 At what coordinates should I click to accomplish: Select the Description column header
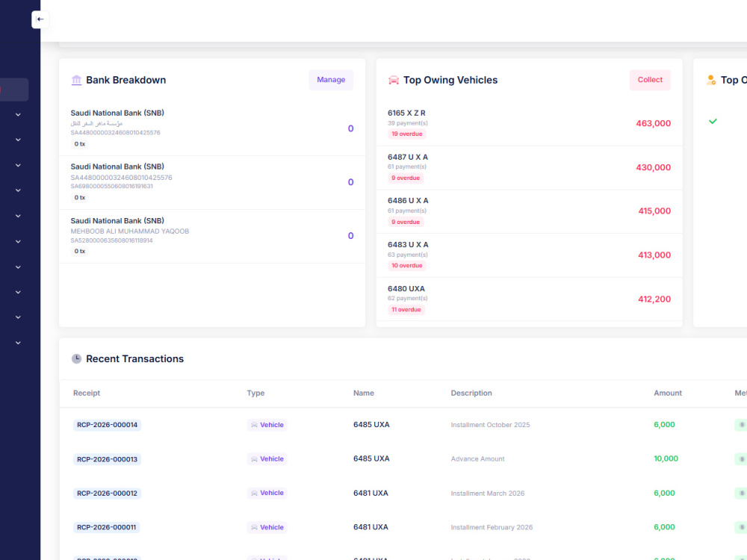click(x=471, y=393)
